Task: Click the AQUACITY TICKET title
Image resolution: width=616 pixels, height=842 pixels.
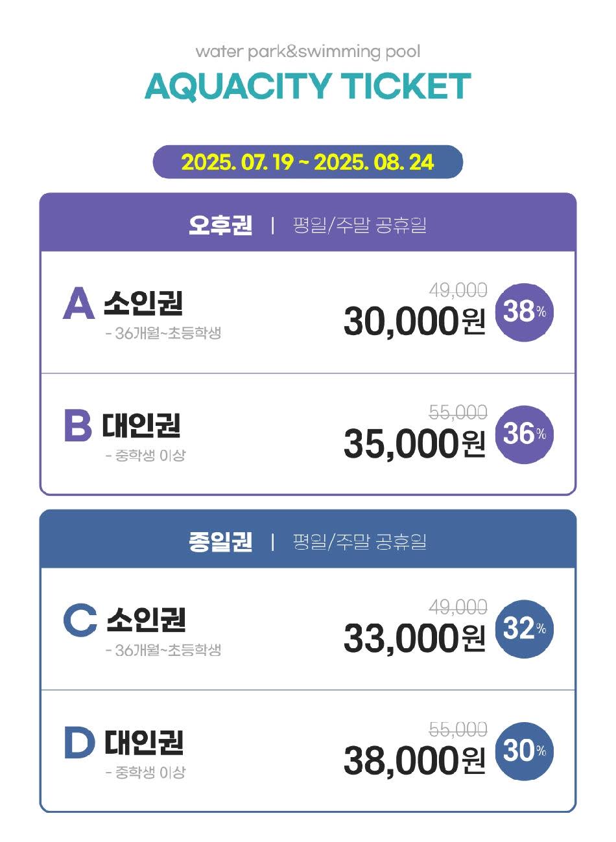Action: click(308, 86)
